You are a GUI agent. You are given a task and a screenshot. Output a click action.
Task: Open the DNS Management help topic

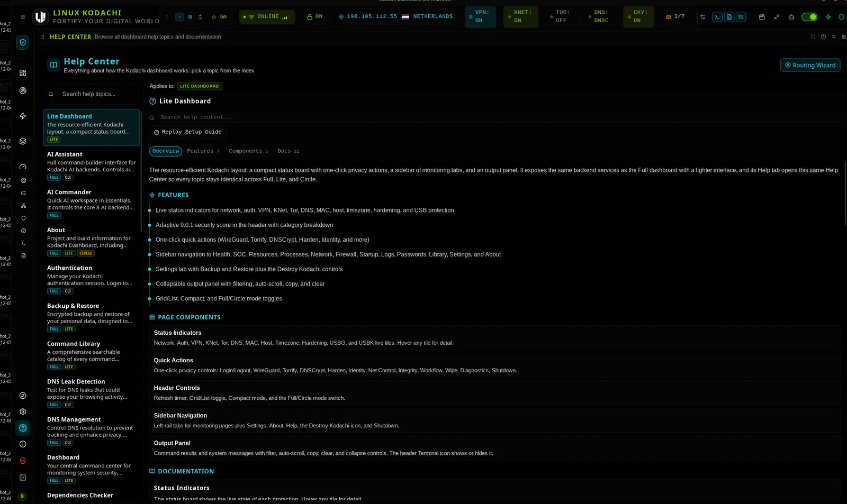click(x=91, y=431)
